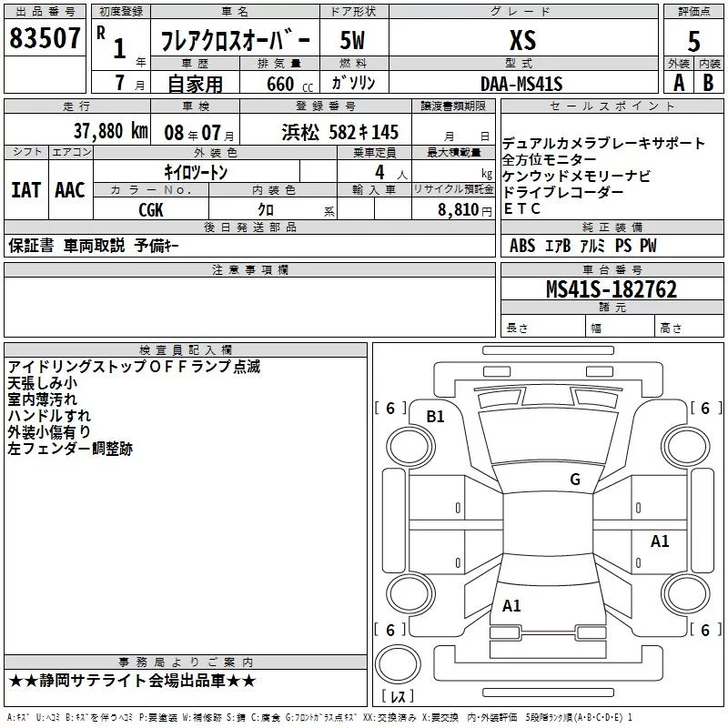728x728 pixels.
Task: Click the A1 mark on rear hatch
Action: (511, 605)
